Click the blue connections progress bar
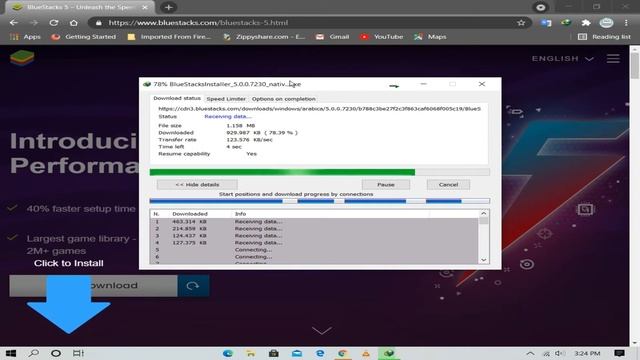 coord(320,201)
